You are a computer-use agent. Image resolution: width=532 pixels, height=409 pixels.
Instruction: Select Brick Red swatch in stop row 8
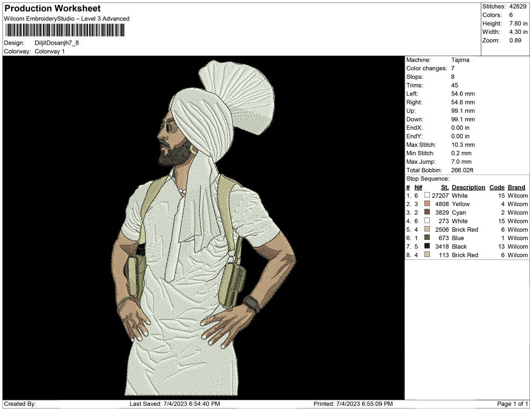point(427,254)
